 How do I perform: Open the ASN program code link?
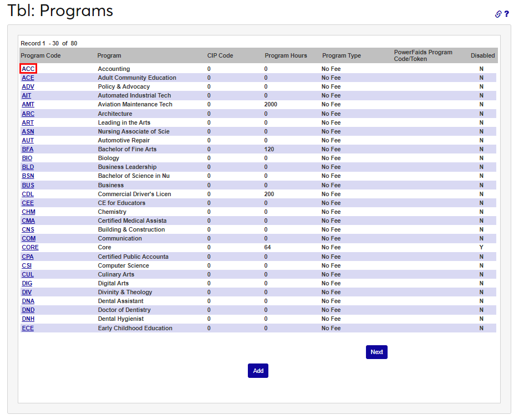(x=28, y=131)
